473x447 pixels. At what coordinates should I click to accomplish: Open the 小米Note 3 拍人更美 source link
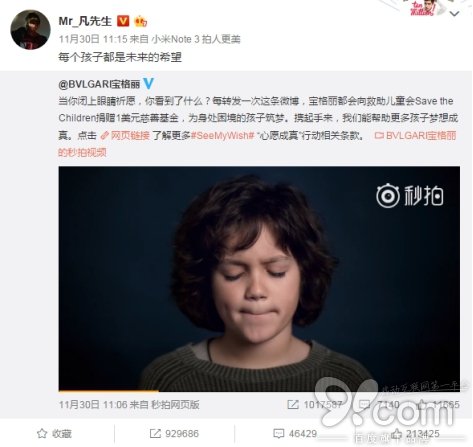(196, 39)
